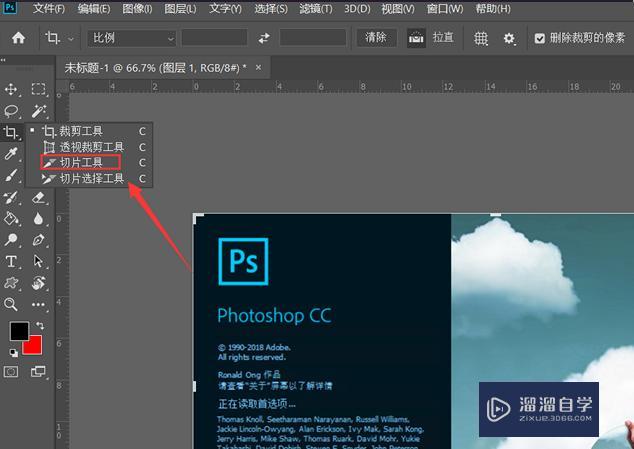634x449 pixels.
Task: Select the Move tool
Action: [x=11, y=89]
